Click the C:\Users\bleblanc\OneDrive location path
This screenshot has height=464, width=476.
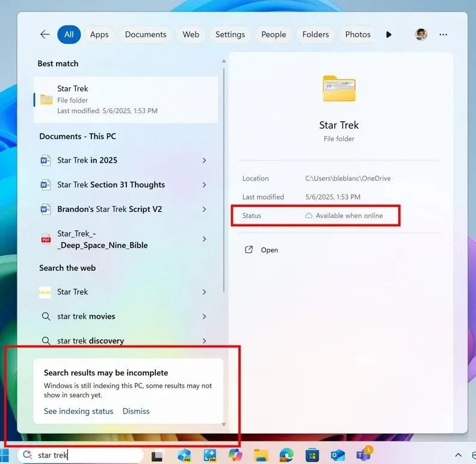coord(348,178)
